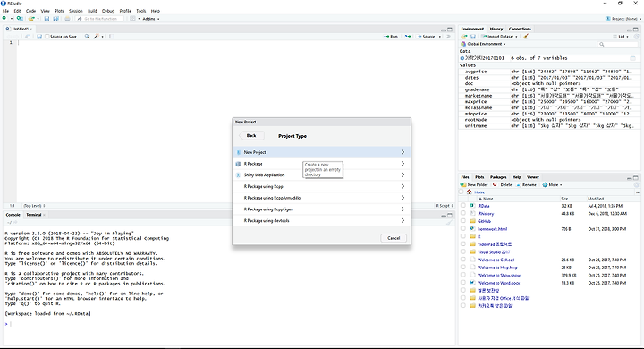Open the List view dropdown
This screenshot has width=644, height=349.
click(x=622, y=37)
